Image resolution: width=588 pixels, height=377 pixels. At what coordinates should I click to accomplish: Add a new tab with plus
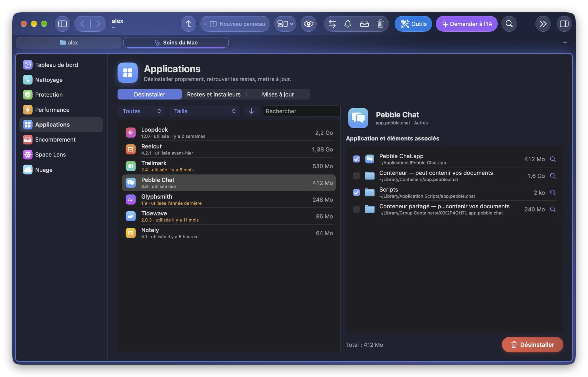(x=565, y=43)
